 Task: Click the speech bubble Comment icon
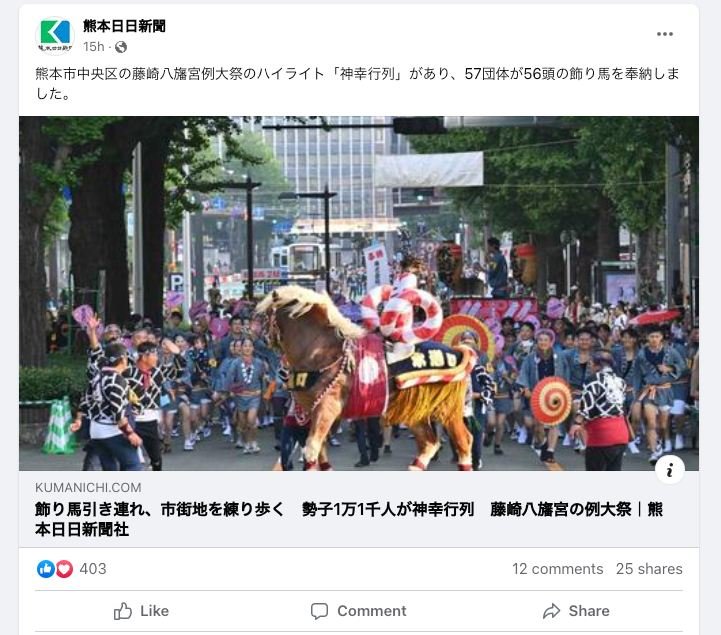click(319, 611)
